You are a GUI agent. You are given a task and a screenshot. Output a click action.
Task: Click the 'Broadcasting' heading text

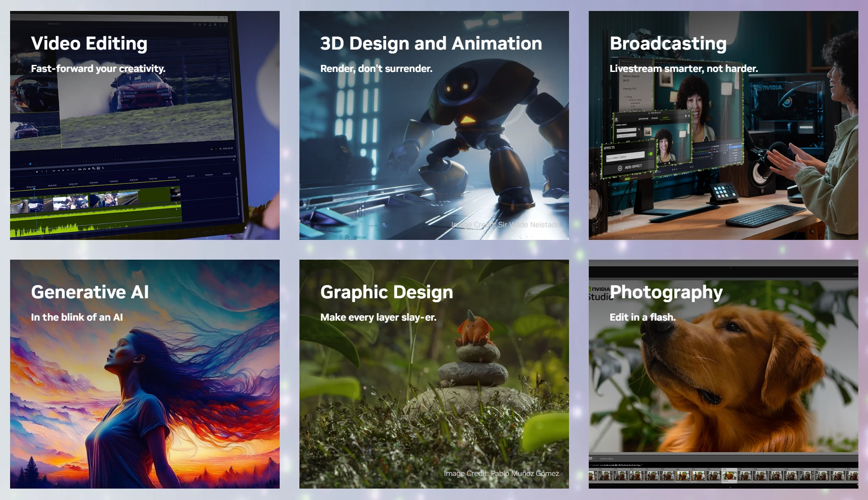pyautogui.click(x=668, y=43)
